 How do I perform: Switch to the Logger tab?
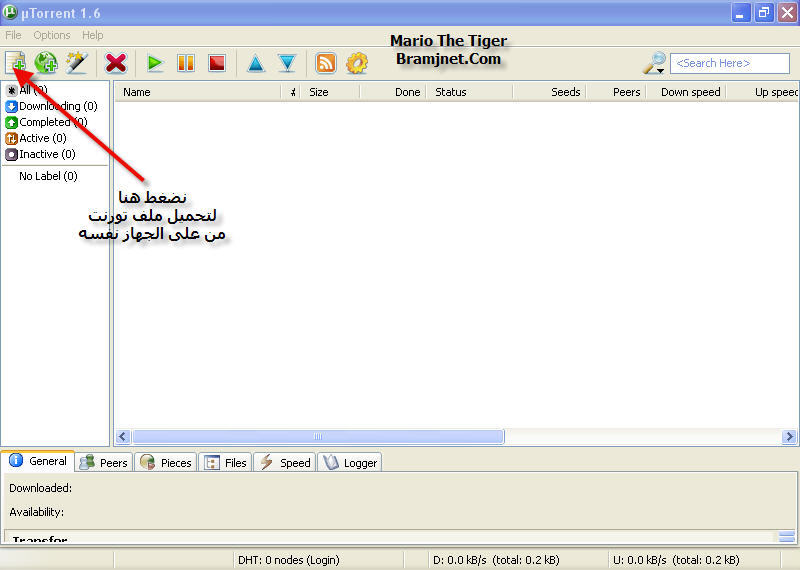350,463
